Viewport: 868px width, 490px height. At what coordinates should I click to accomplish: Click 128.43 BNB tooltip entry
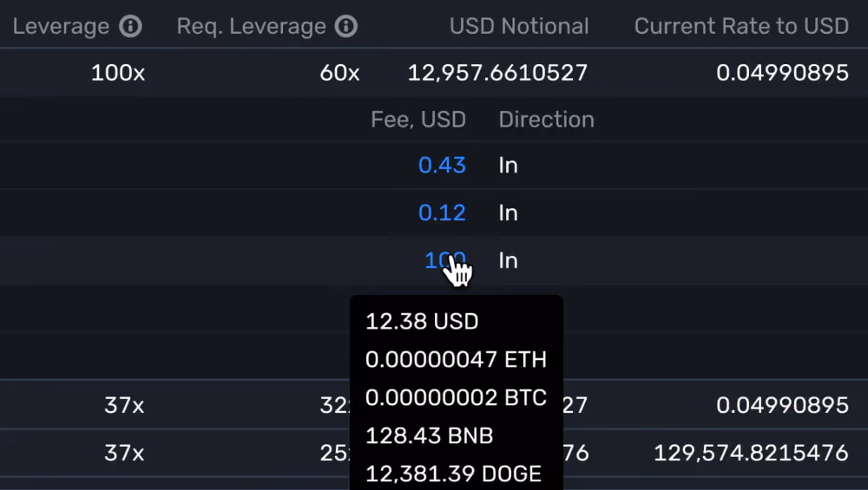click(x=429, y=436)
